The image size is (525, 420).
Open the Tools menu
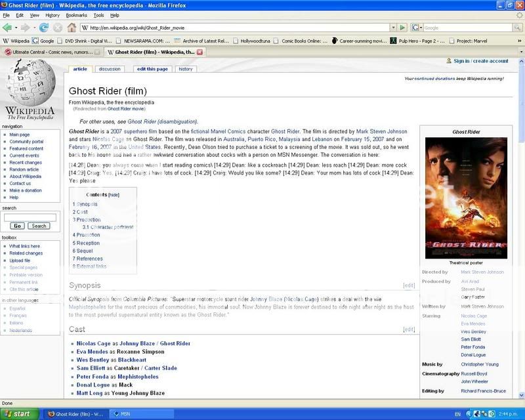coord(99,15)
